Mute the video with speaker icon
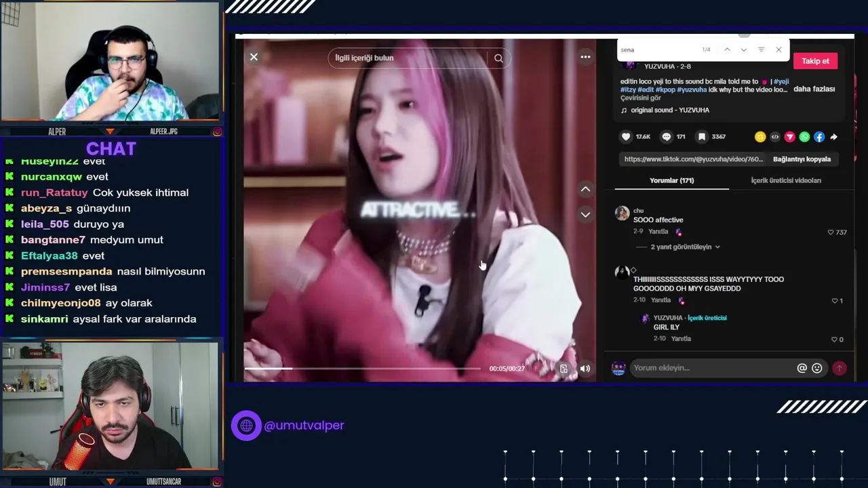Viewport: 868px width, 488px height. [x=585, y=369]
